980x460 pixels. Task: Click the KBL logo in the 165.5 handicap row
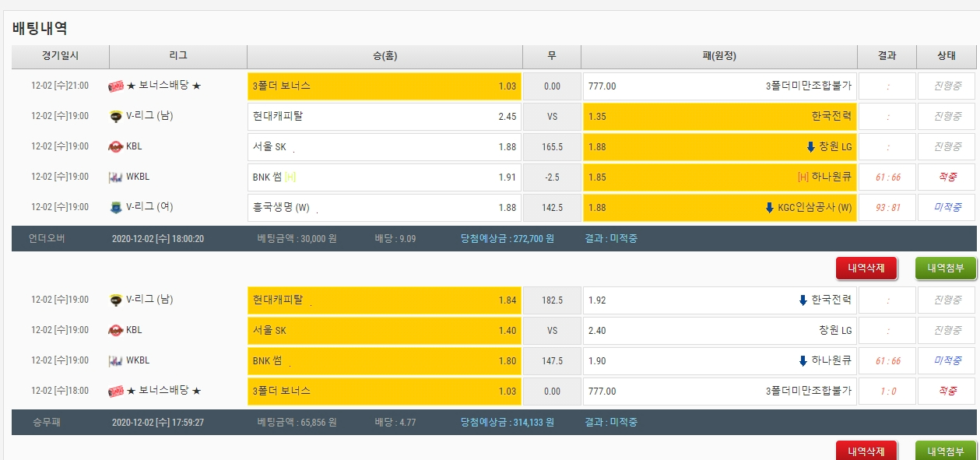click(x=116, y=146)
